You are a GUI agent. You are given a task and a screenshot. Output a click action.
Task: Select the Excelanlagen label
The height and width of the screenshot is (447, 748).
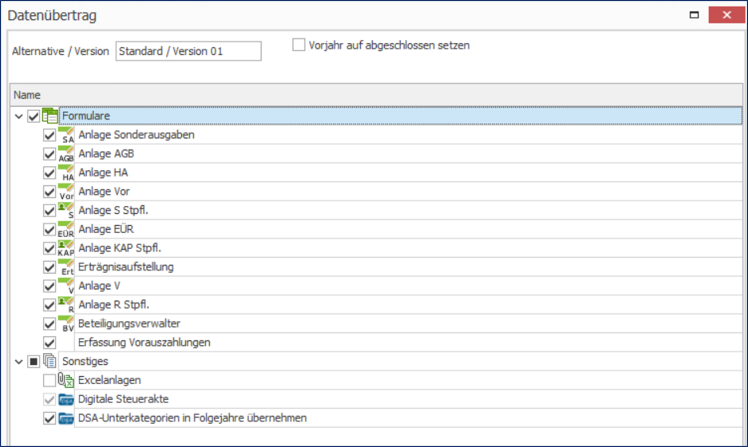(110, 380)
